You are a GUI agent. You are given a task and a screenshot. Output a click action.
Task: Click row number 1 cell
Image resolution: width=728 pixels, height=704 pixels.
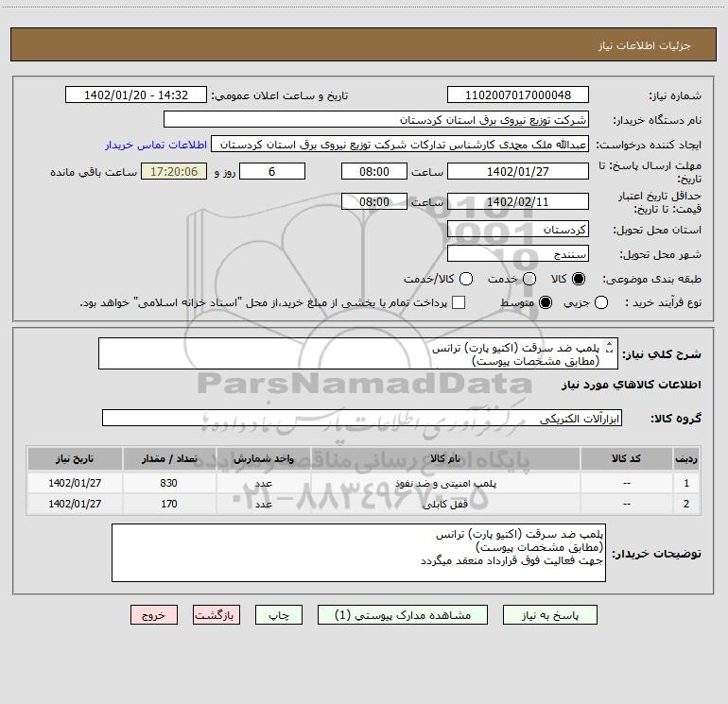point(686,483)
